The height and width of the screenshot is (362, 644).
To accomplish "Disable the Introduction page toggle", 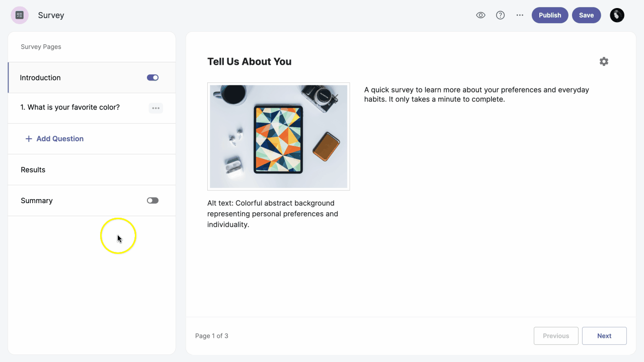I will 152,77.
